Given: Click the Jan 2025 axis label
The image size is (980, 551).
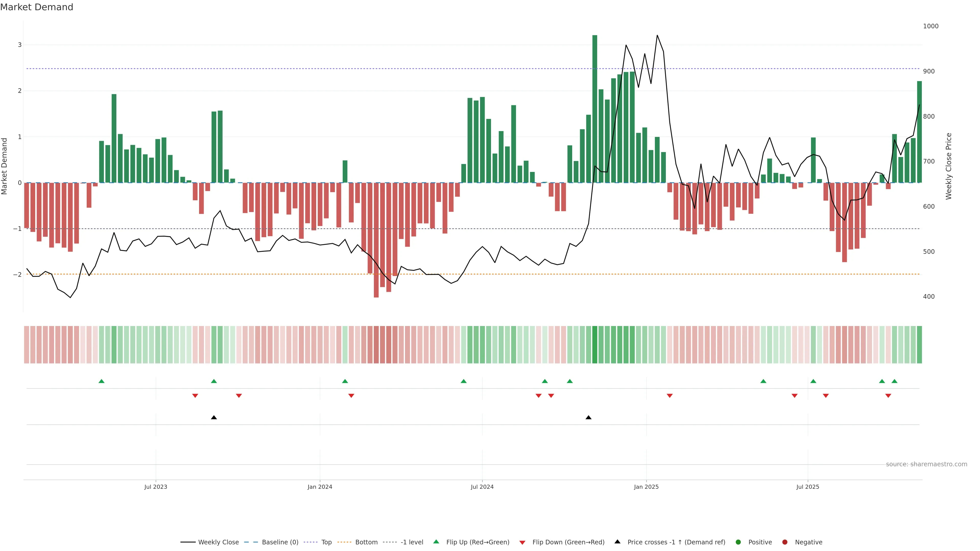Looking at the screenshot, I should [646, 487].
